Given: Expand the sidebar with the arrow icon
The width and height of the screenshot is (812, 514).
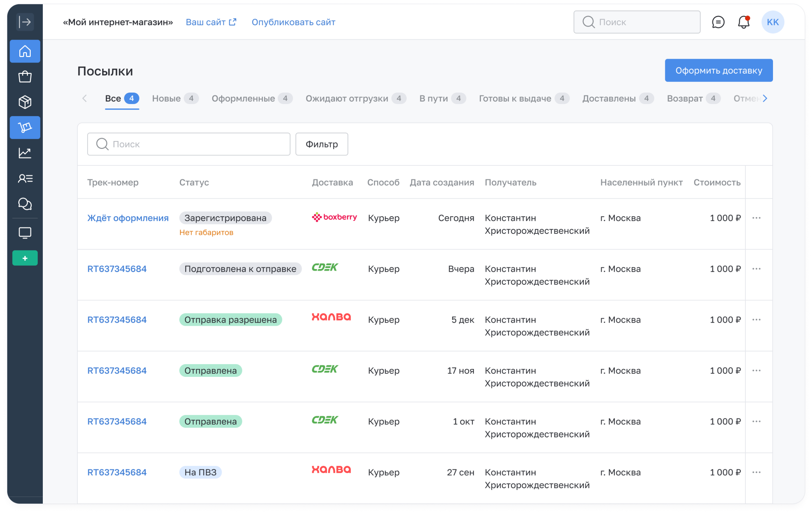Looking at the screenshot, I should coord(25,22).
